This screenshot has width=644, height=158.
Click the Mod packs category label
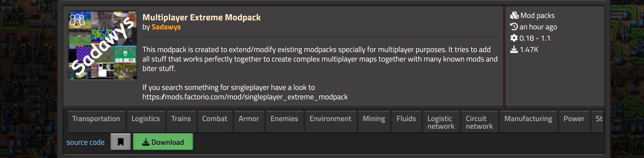pyautogui.click(x=538, y=15)
